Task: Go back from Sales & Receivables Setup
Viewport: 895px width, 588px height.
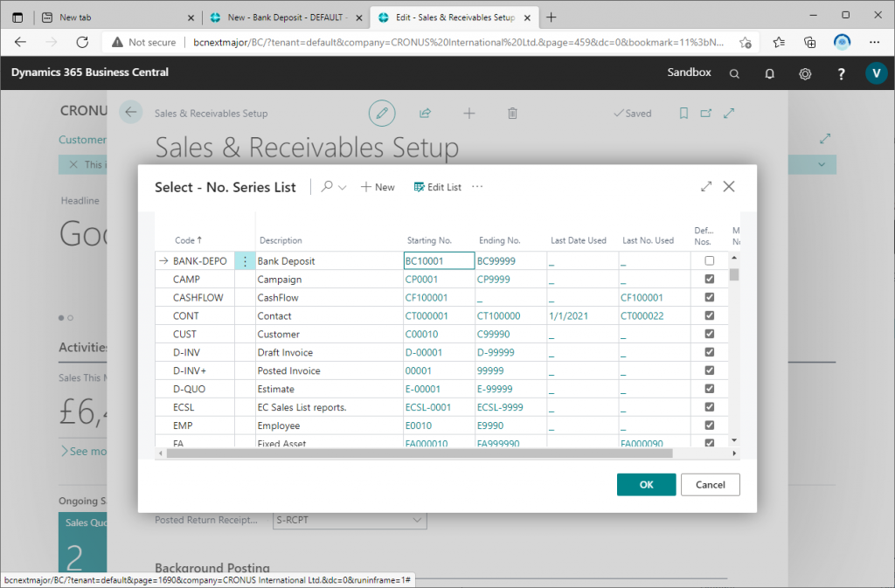Action: pos(131,113)
